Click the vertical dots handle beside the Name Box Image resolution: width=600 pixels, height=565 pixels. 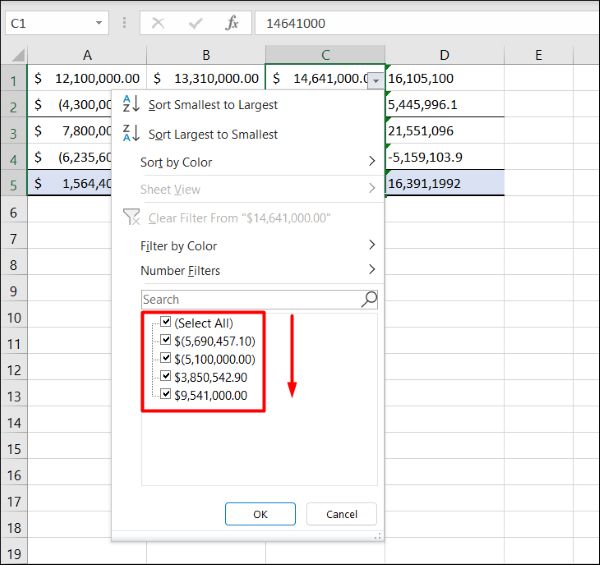124,23
